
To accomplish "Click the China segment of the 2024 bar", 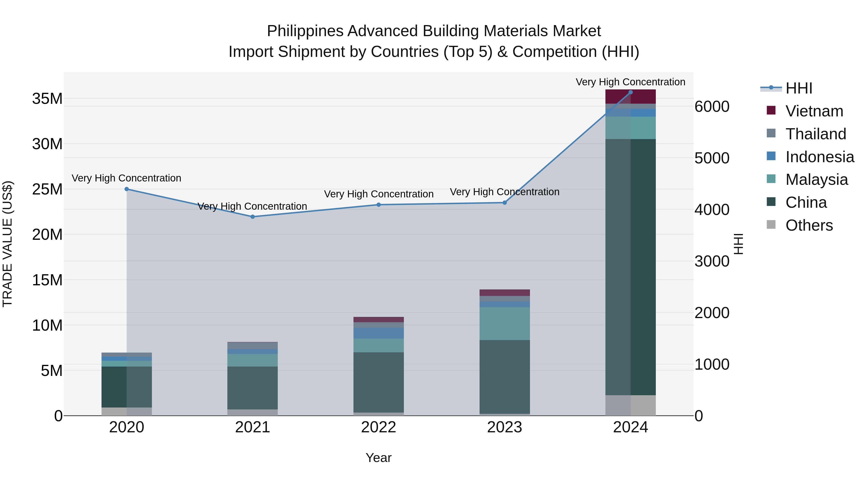I will coord(631,267).
